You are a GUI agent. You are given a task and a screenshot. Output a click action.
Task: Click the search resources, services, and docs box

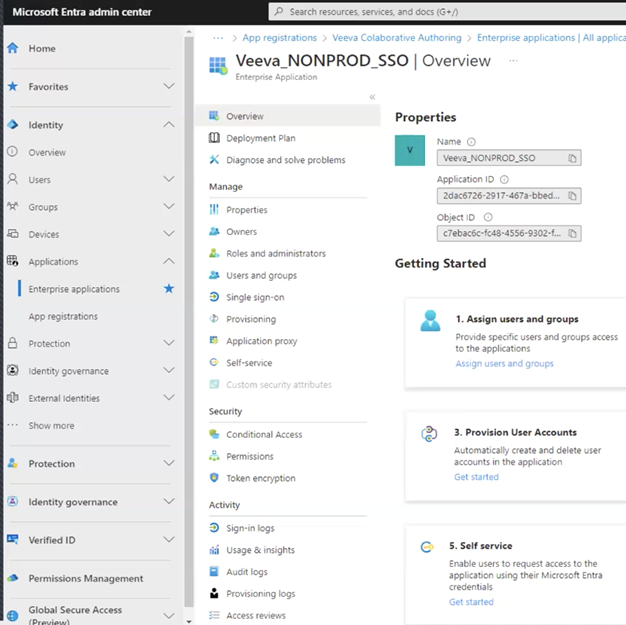click(x=447, y=12)
